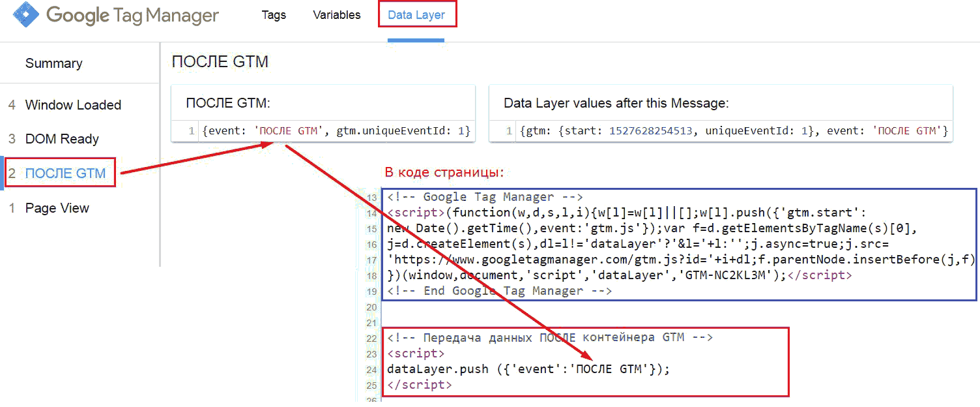Open the Tags tab
Image resolution: width=980 pixels, height=407 pixels.
click(274, 15)
